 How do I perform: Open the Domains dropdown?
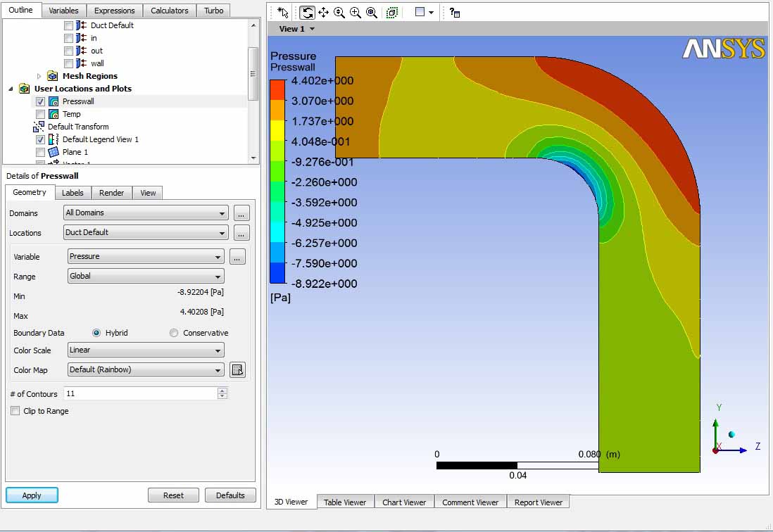pos(146,213)
